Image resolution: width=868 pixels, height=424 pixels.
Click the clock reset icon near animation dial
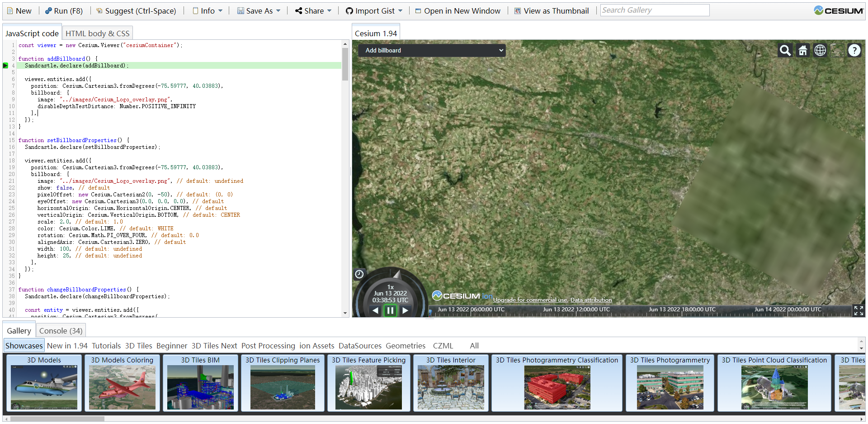(x=359, y=274)
